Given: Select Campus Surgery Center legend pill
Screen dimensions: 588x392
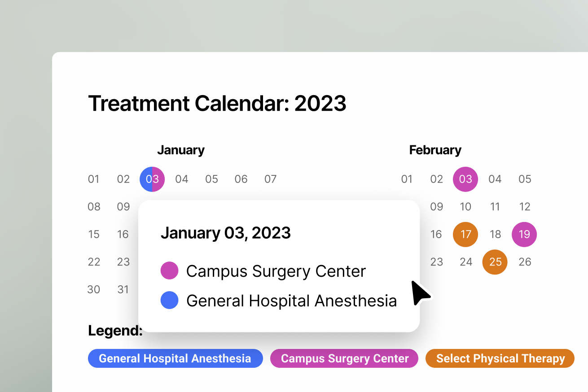Looking at the screenshot, I should (x=344, y=358).
